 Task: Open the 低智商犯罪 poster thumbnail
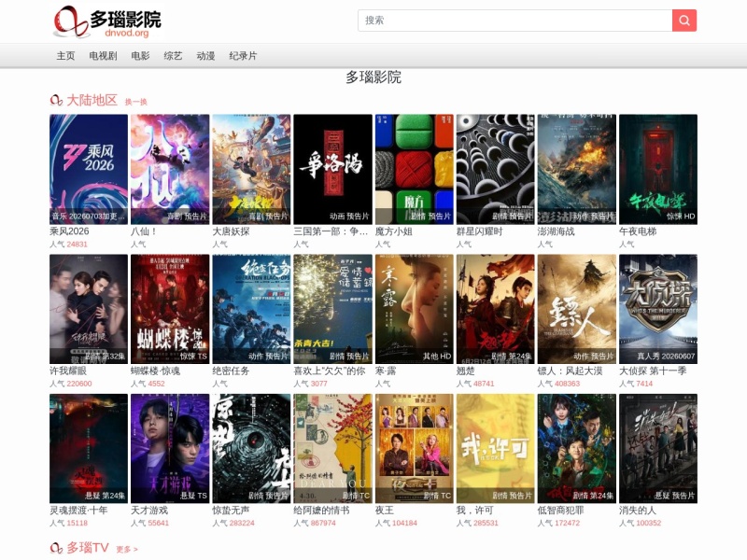577,449
